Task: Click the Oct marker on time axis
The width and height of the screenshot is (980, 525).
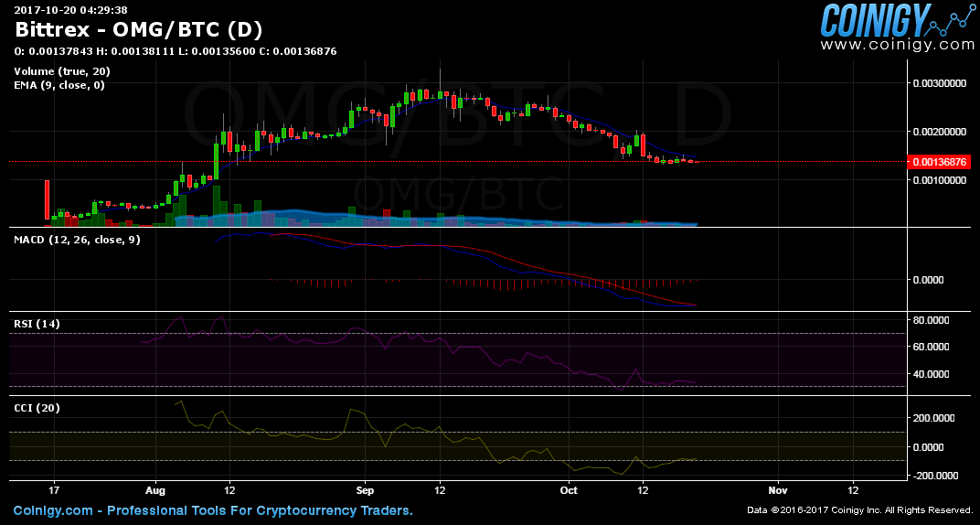Action: [x=569, y=490]
